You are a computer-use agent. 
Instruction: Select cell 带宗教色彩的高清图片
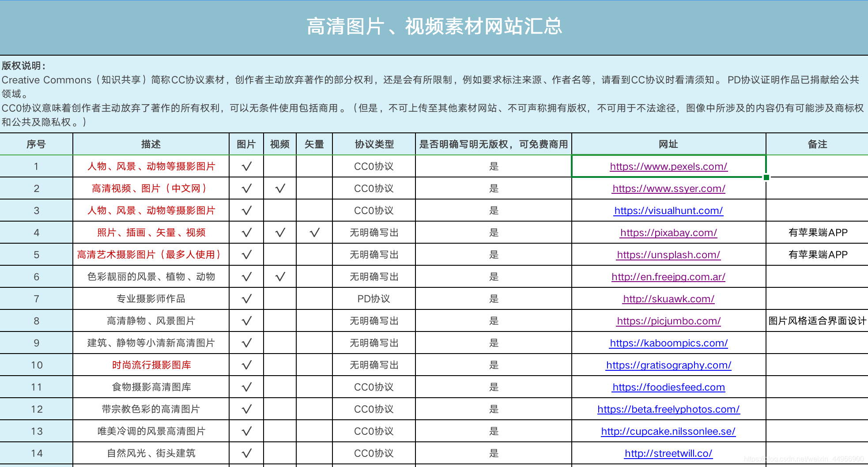[x=151, y=409]
